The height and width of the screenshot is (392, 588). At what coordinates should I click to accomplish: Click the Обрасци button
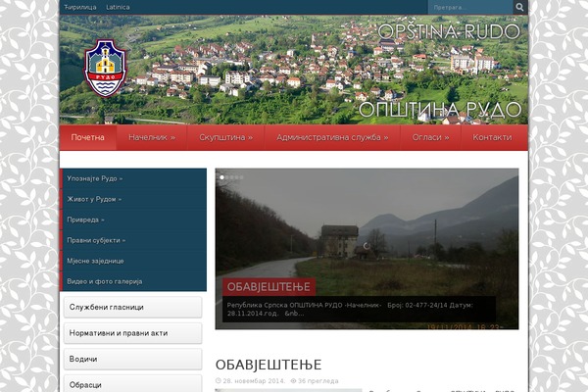tap(132, 384)
